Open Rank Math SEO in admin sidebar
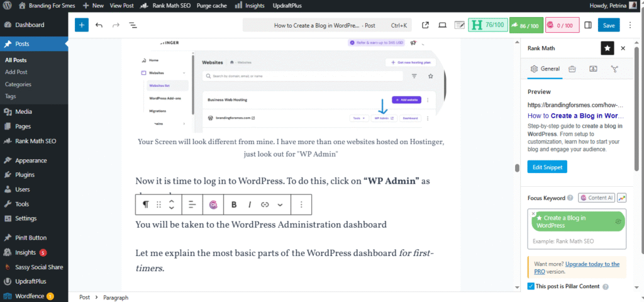This screenshot has width=644, height=302. click(34, 141)
